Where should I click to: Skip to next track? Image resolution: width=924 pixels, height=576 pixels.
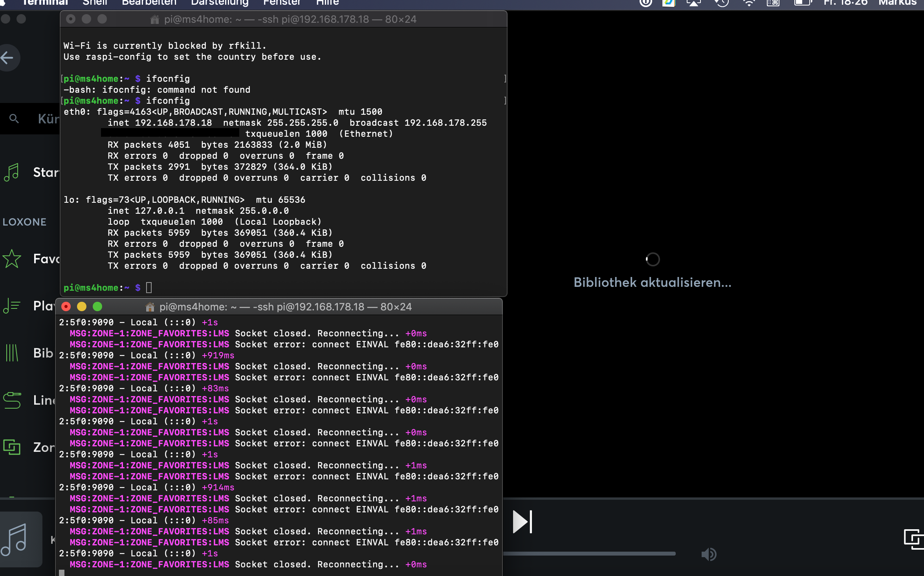(x=522, y=522)
